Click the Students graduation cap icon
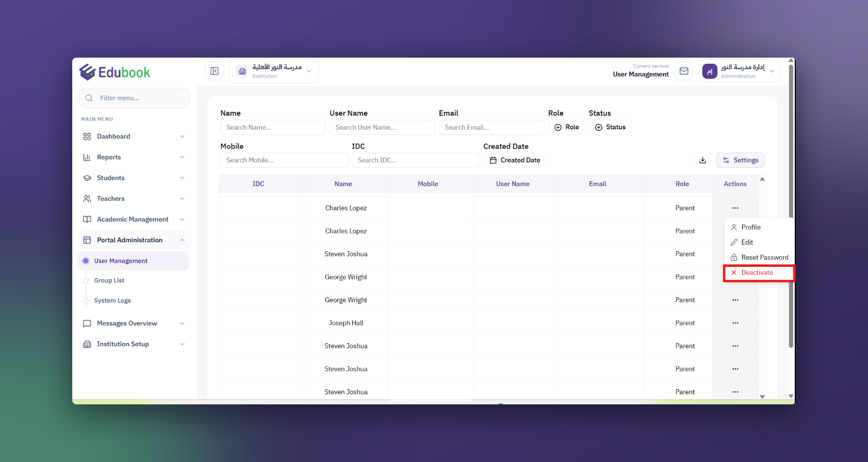Screen dimensions: 868x462 pyautogui.click(x=87, y=178)
